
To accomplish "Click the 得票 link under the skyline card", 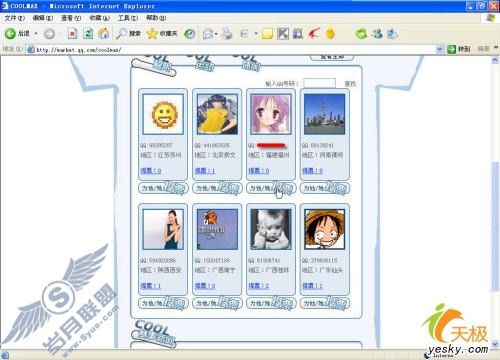I will point(313,171).
